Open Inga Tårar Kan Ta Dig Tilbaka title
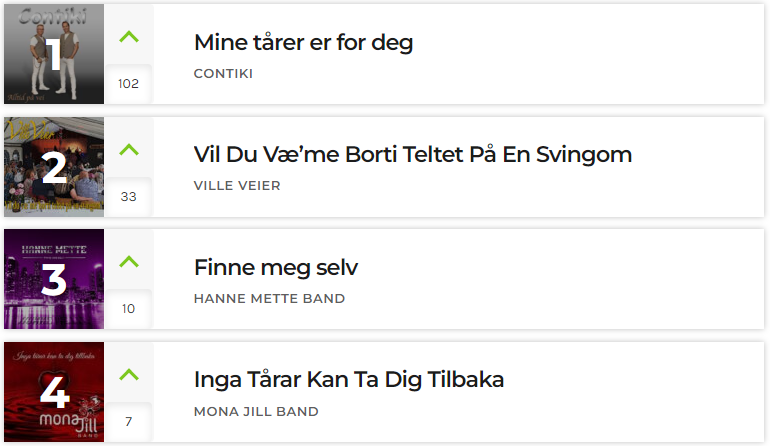The image size is (770, 446). 349,380
